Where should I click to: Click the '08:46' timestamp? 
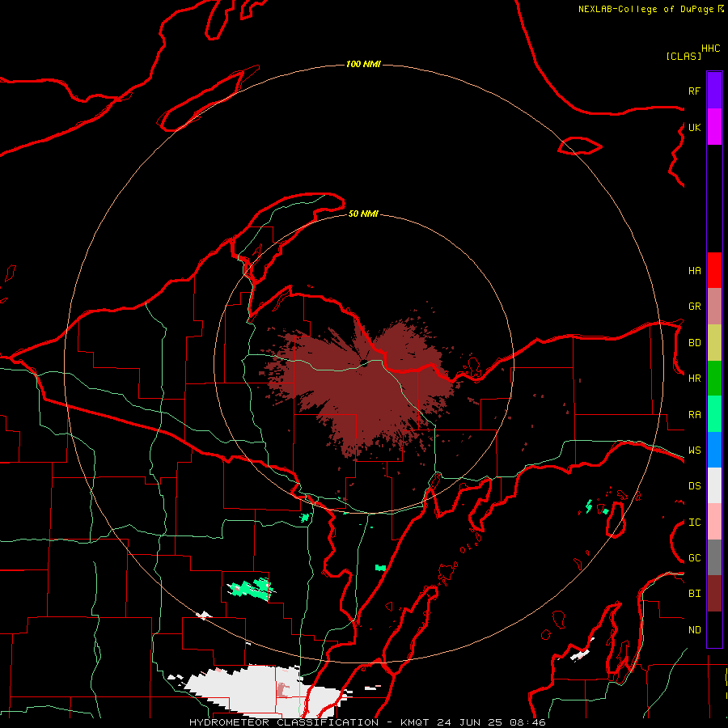527,722
